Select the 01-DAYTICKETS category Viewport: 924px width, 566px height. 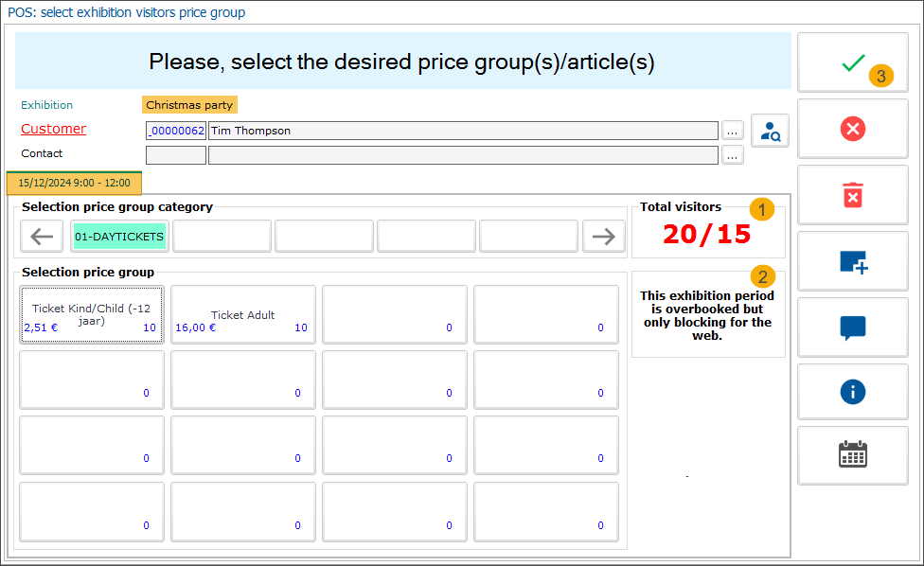coord(119,237)
